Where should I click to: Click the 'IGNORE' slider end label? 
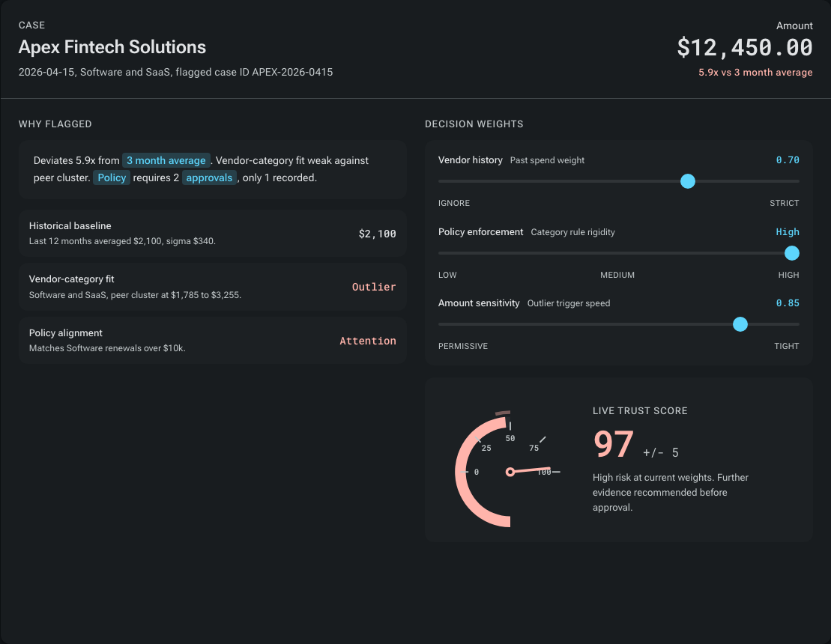click(x=453, y=203)
